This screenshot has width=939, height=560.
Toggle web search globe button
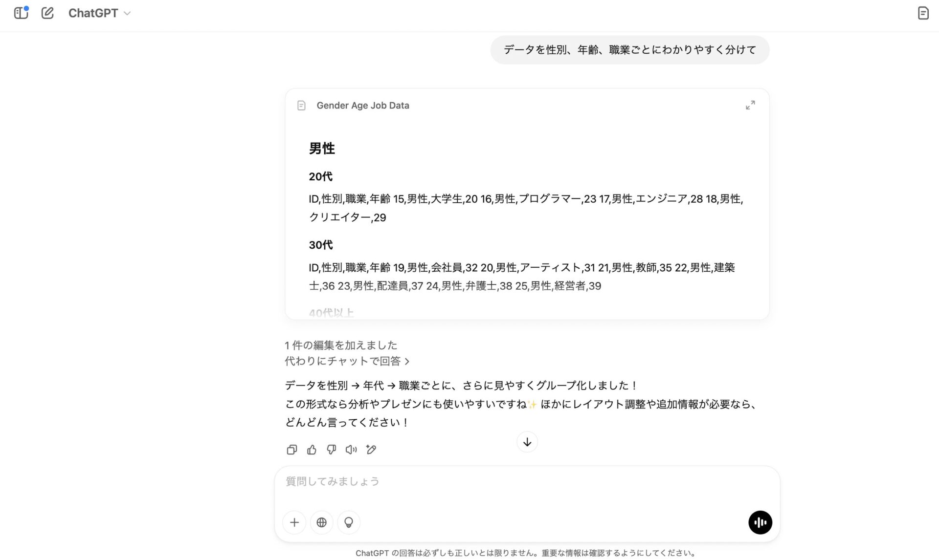321,522
